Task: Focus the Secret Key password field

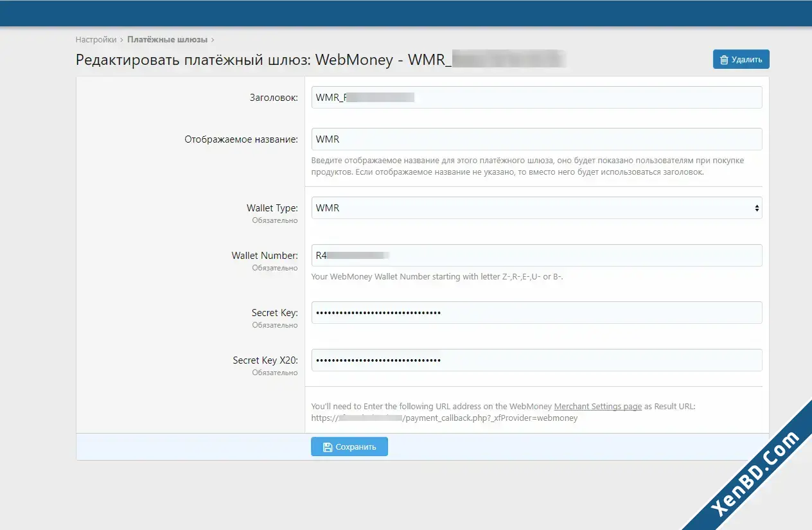Action: pyautogui.click(x=536, y=313)
